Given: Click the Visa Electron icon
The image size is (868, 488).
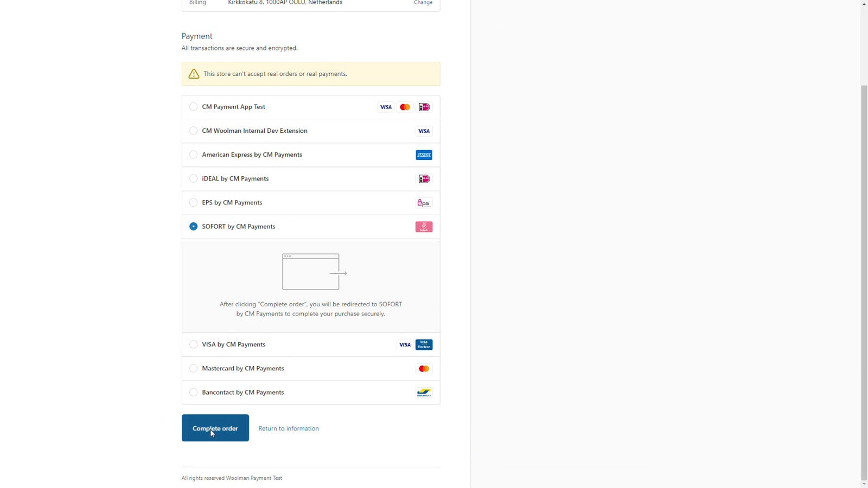Looking at the screenshot, I should pos(424,345).
